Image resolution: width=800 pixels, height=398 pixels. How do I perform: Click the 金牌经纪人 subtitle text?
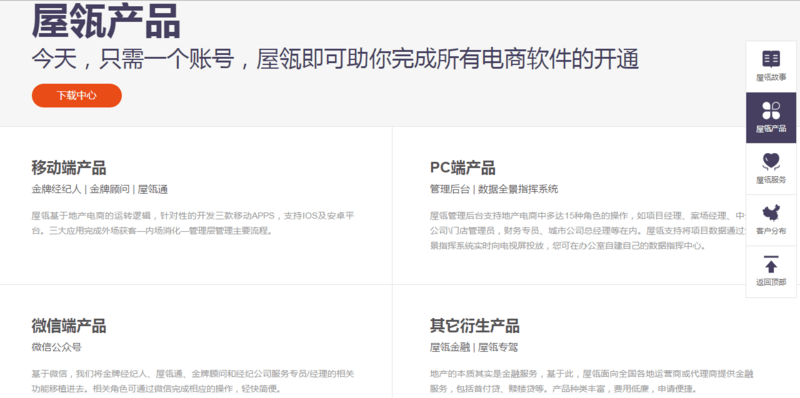(x=56, y=190)
